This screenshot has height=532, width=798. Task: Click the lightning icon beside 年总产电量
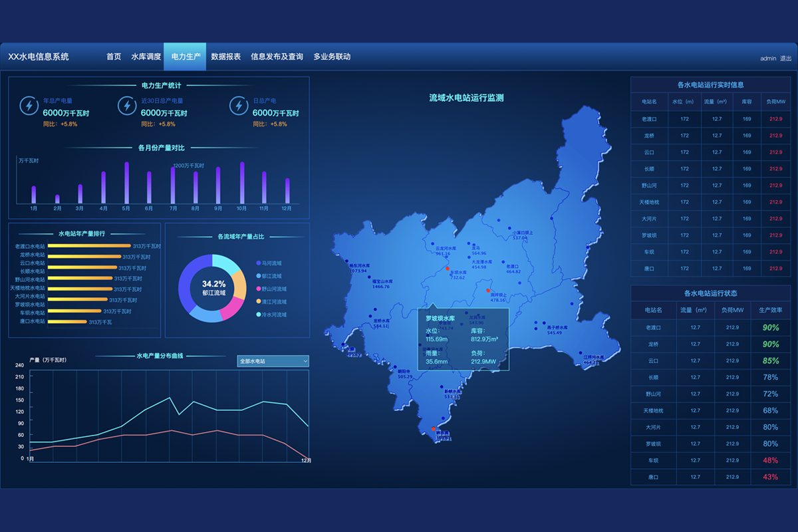29,106
